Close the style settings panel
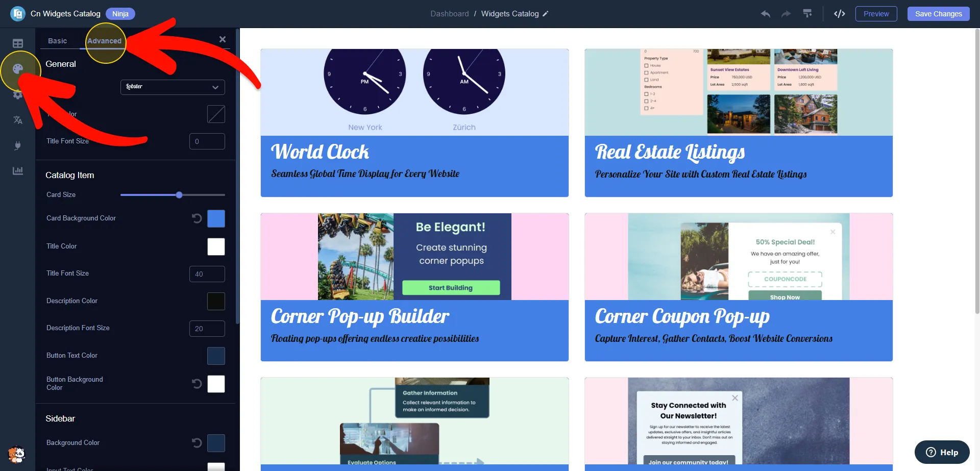This screenshot has height=471, width=980. tap(223, 39)
